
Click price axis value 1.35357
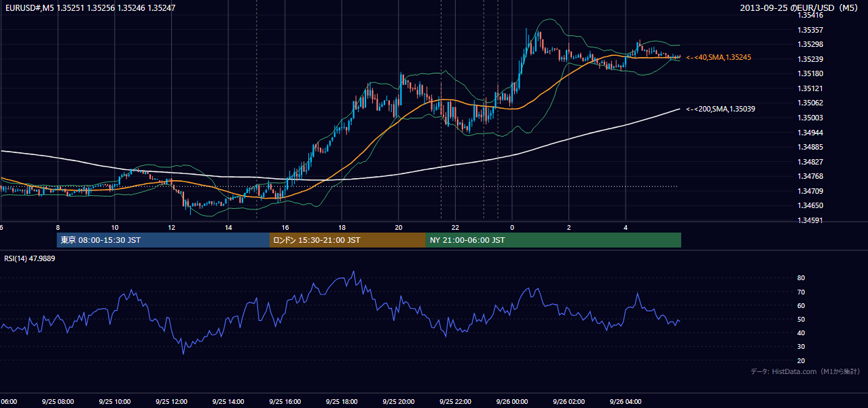click(x=810, y=30)
